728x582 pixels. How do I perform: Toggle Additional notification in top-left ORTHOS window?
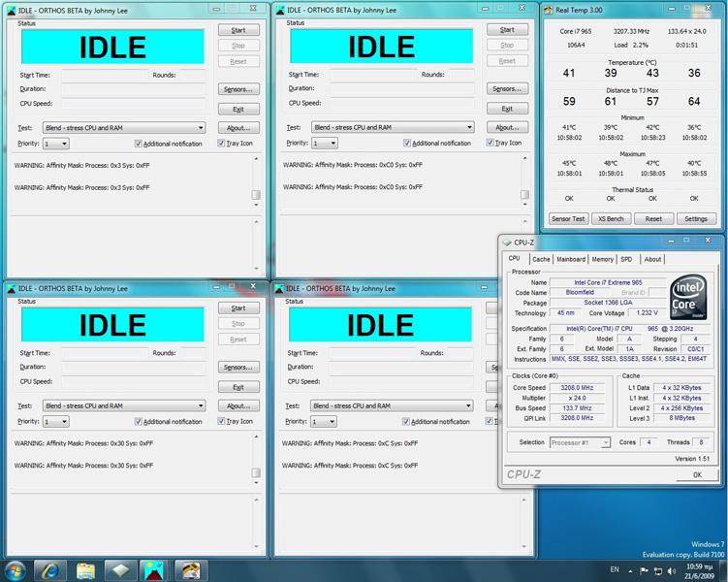pos(138,144)
